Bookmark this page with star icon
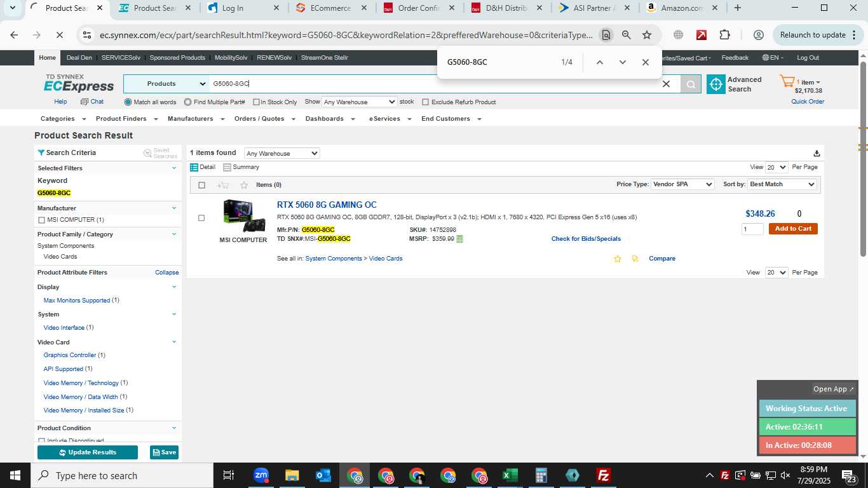Viewport: 868px width, 488px height. (x=647, y=35)
